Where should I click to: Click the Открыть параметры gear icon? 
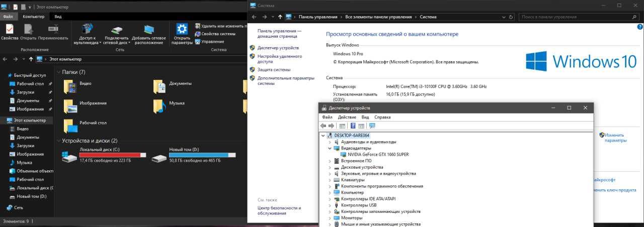[182, 29]
